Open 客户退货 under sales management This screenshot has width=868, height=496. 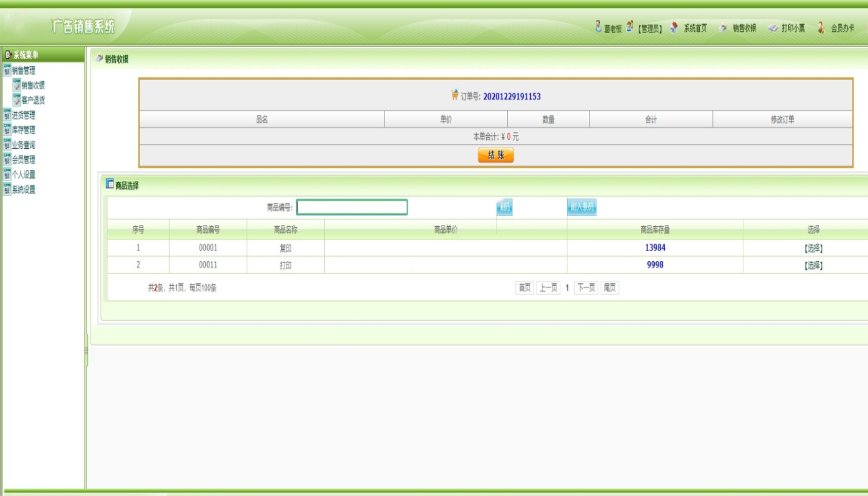click(x=33, y=100)
